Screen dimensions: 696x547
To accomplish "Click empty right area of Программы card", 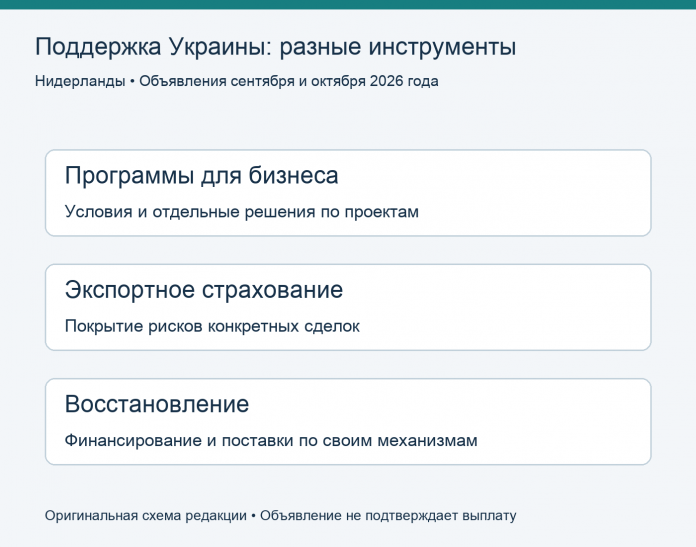I will 533,193.
